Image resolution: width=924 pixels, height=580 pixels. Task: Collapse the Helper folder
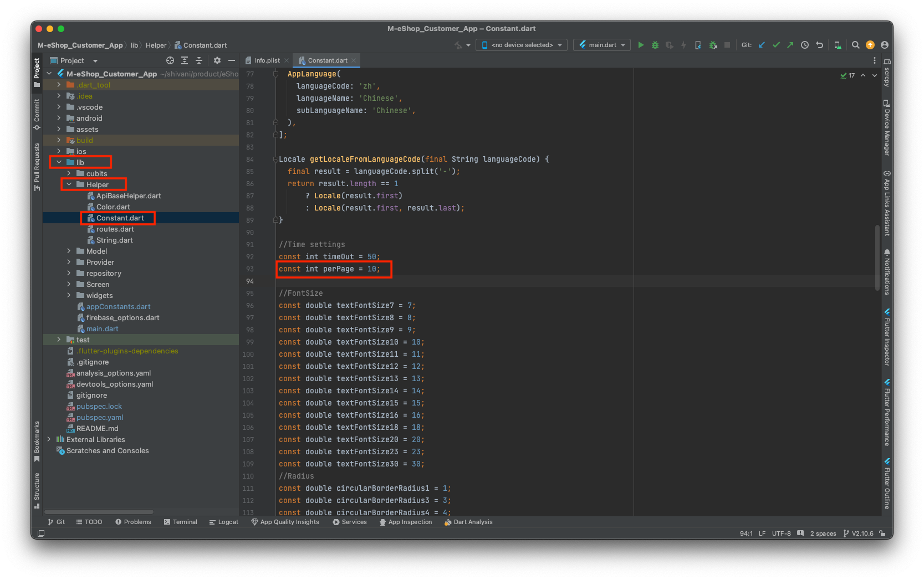[x=69, y=184]
